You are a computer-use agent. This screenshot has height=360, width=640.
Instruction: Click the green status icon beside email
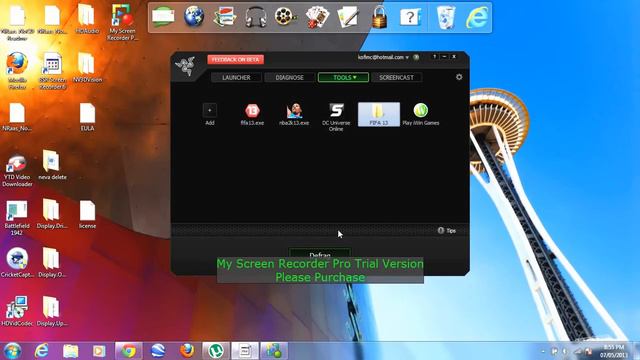(416, 57)
